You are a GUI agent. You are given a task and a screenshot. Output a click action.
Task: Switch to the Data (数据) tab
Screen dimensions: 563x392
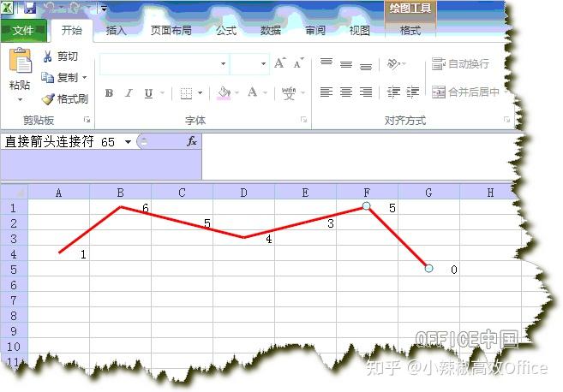pyautogui.click(x=271, y=31)
